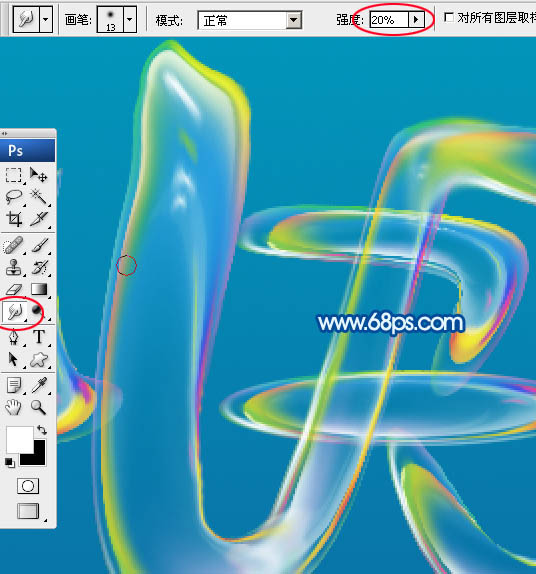Select the Horizontal Type tool

tap(39, 337)
